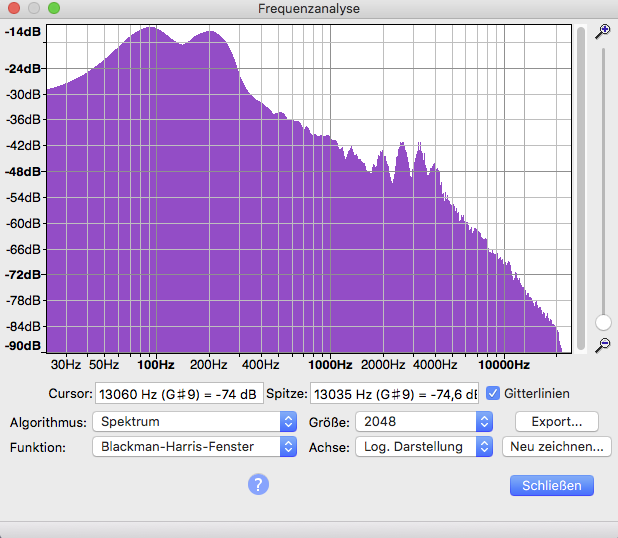618x538 pixels.
Task: Open the Größe dropdown showing 2048
Action: (424, 422)
